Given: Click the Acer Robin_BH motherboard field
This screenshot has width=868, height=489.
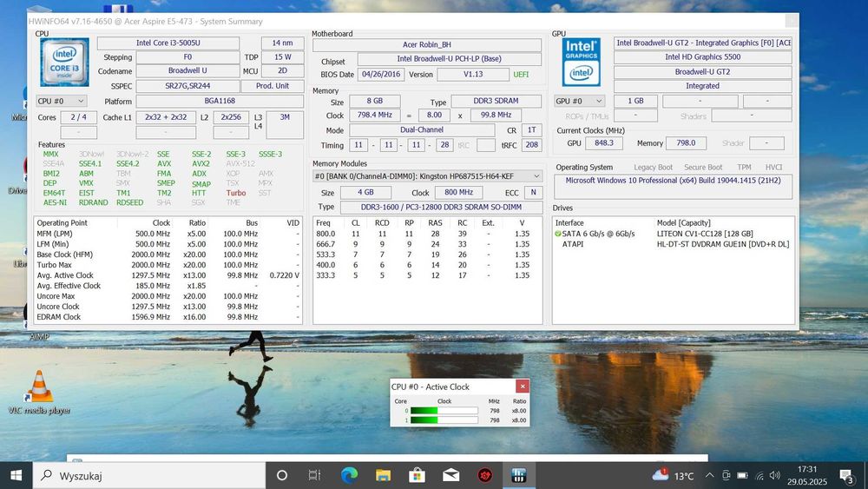Looking at the screenshot, I should [426, 45].
